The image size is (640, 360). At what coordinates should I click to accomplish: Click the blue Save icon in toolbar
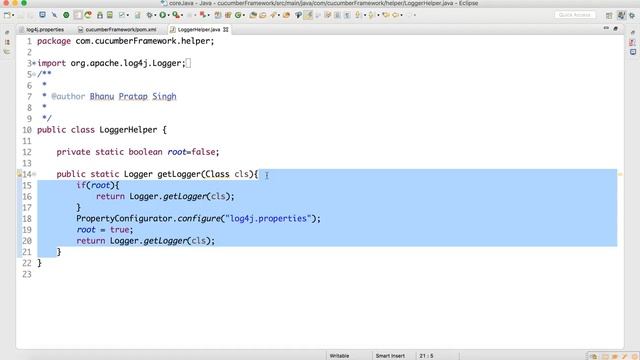42,15
